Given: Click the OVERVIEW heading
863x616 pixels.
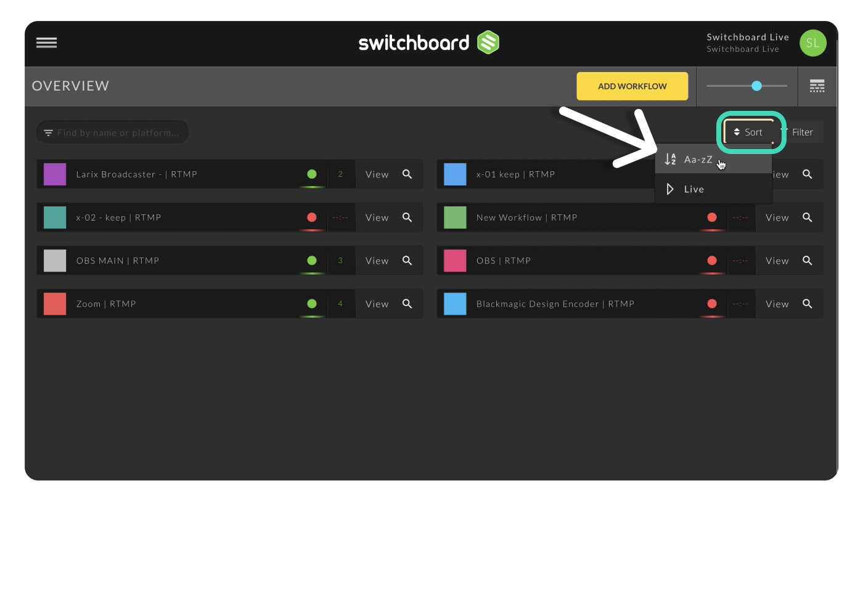Looking at the screenshot, I should pos(70,86).
